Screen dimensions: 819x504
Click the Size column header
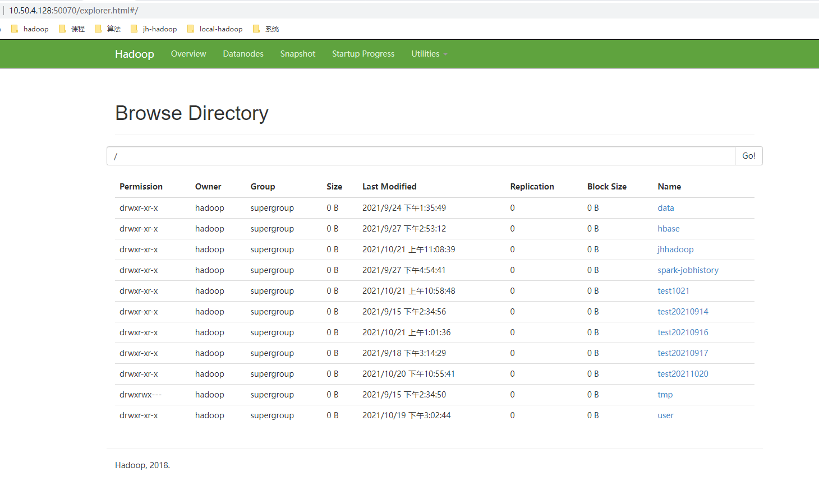[334, 187]
